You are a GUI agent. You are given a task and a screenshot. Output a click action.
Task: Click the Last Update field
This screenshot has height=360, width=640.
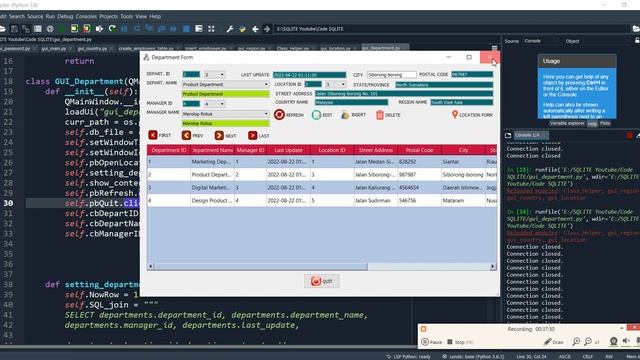[309, 75]
